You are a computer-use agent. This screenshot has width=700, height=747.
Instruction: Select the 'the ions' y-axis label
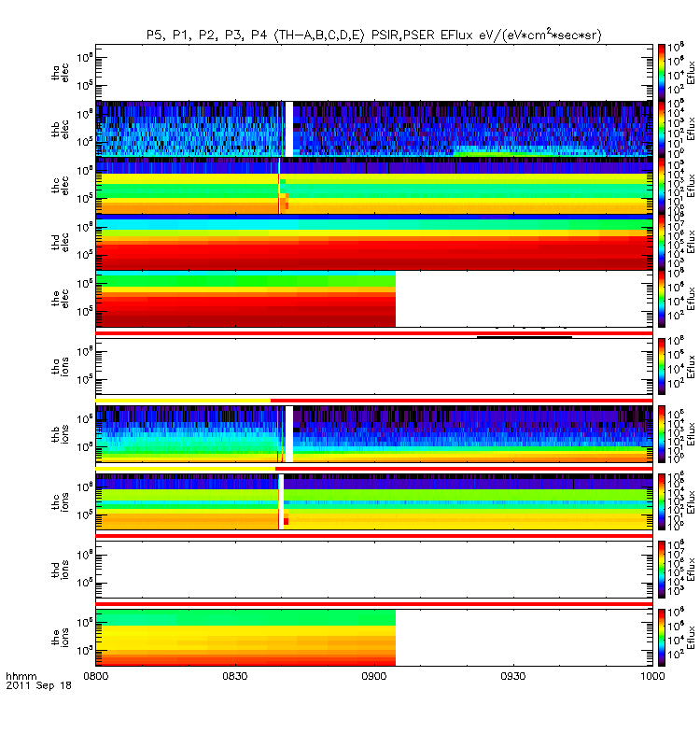[61, 638]
